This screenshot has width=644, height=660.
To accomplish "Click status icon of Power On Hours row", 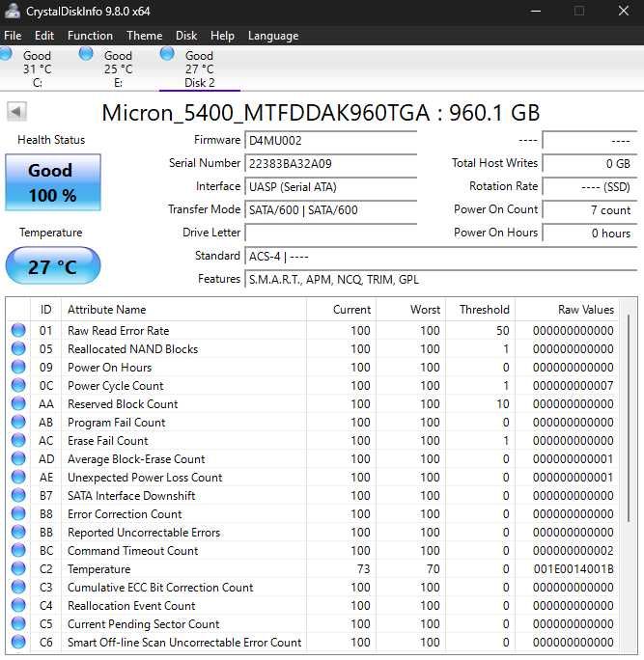I will tap(18, 367).
